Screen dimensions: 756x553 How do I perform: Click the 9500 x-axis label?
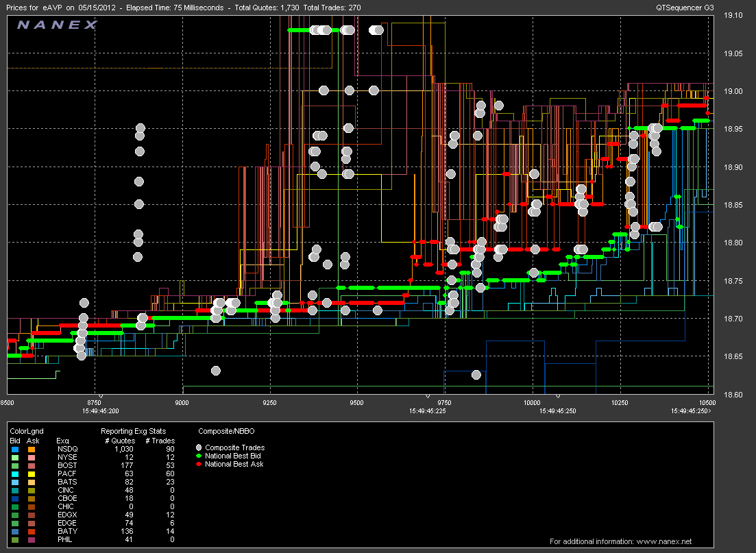coord(357,402)
